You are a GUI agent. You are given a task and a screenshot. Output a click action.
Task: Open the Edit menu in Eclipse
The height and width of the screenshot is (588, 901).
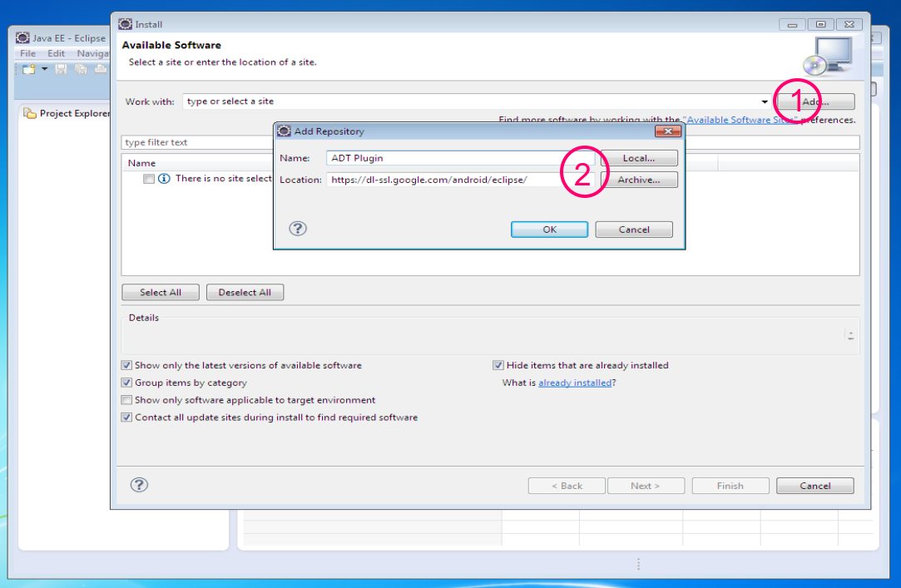[x=56, y=53]
